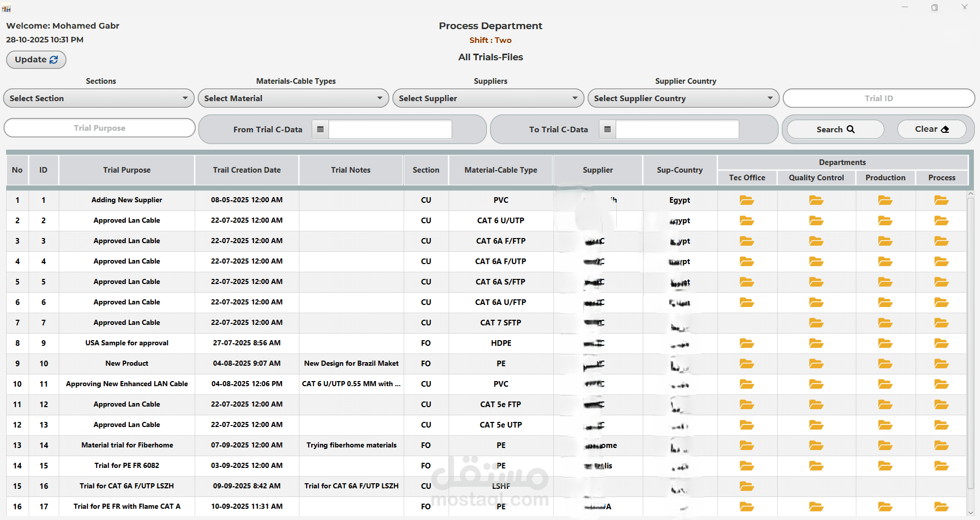Expand the Select Material dropdown
The width and height of the screenshot is (980, 520).
(x=293, y=98)
